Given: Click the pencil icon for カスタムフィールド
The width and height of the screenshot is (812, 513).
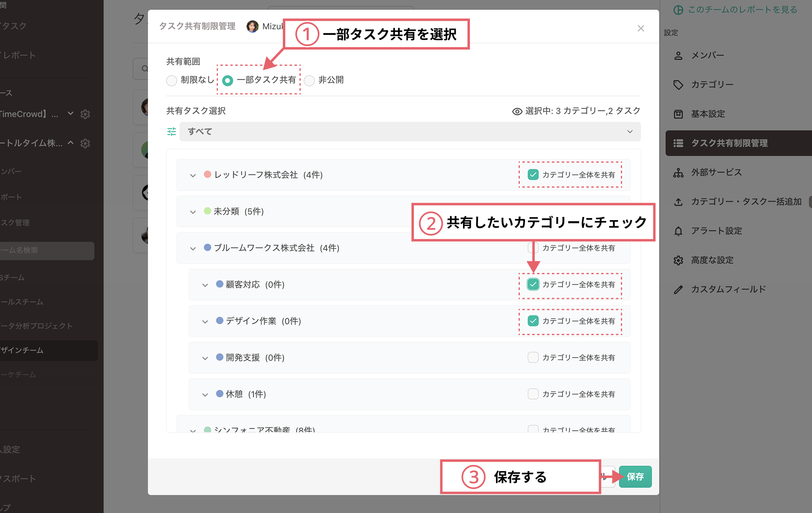Looking at the screenshot, I should [678, 290].
